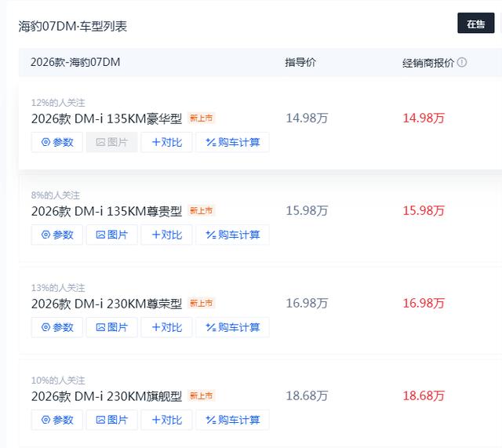This screenshot has width=502, height=448.
Task: Add 230KM尊荣型 to 对比
Action: click(166, 327)
